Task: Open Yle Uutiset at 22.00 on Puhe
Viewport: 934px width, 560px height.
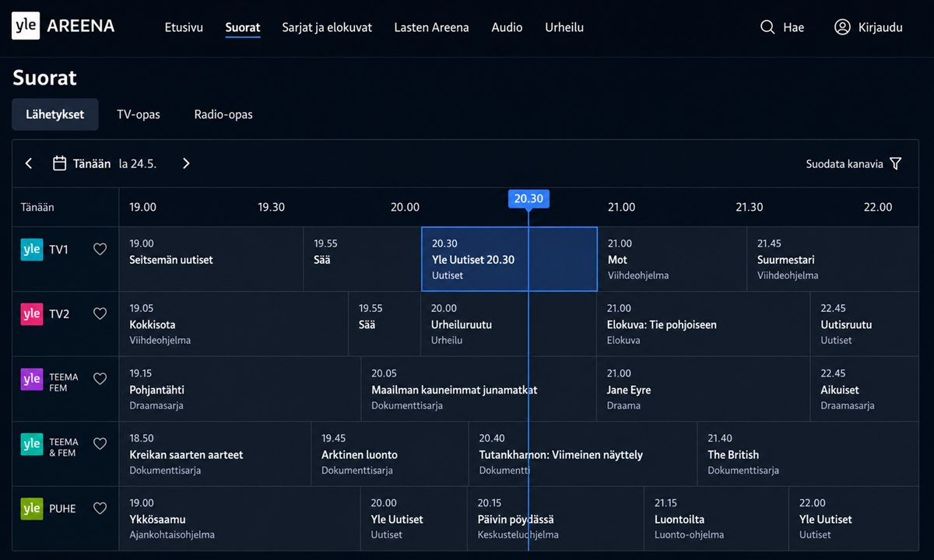Action: pos(854,519)
